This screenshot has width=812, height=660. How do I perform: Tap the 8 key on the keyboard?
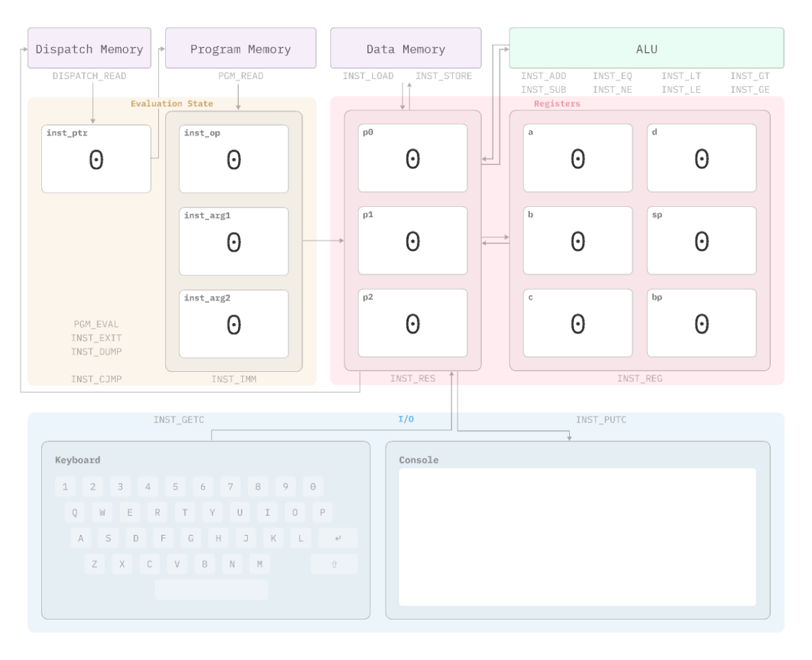tap(258, 486)
